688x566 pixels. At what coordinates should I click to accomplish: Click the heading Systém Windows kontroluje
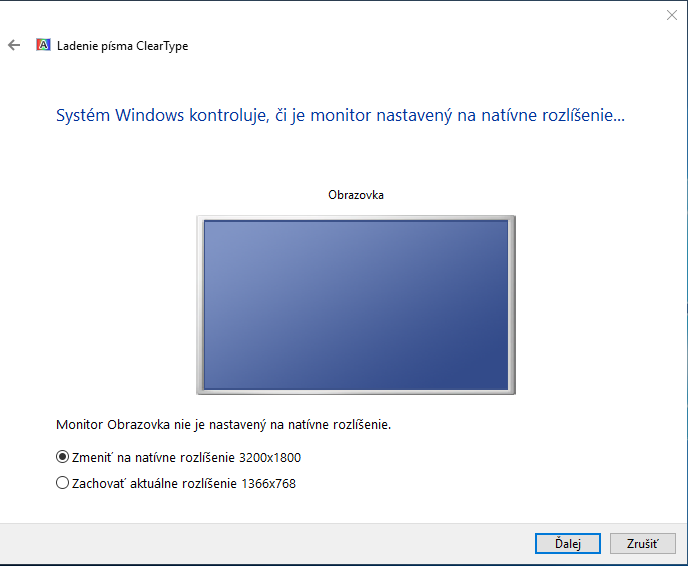[340, 115]
